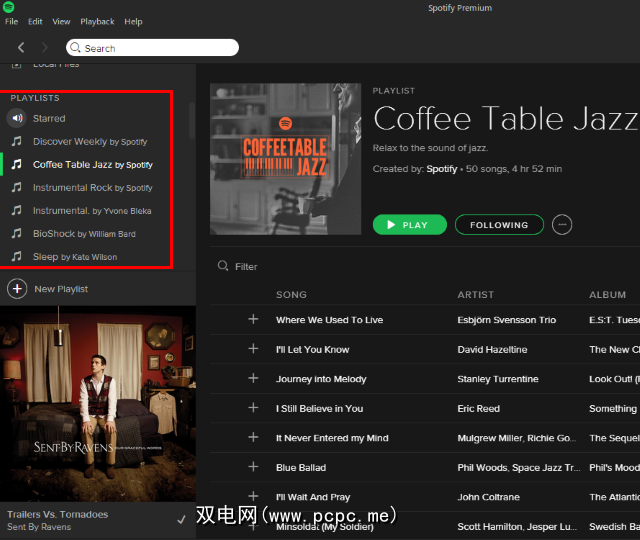The image size is (640, 540).
Task: Add It Never Entered my Mind with plus
Action: coord(253,437)
